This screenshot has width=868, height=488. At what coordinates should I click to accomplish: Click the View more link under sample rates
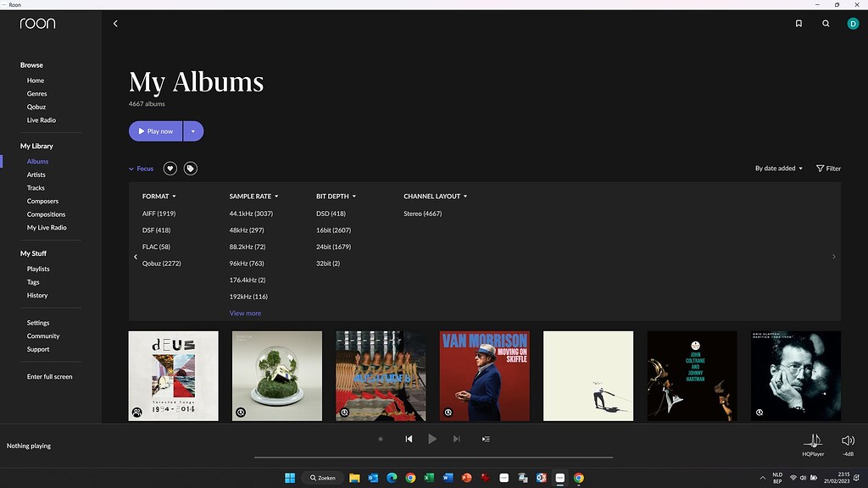[x=245, y=313]
